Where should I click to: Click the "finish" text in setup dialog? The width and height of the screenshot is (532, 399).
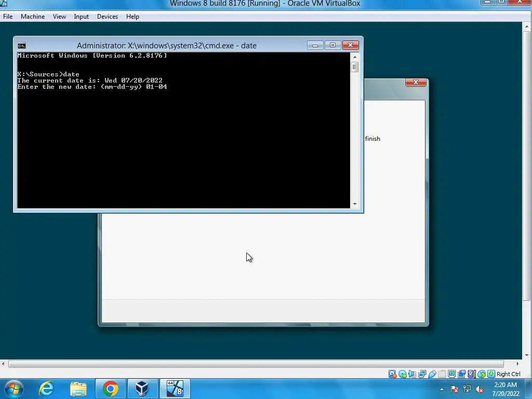pyautogui.click(x=373, y=138)
